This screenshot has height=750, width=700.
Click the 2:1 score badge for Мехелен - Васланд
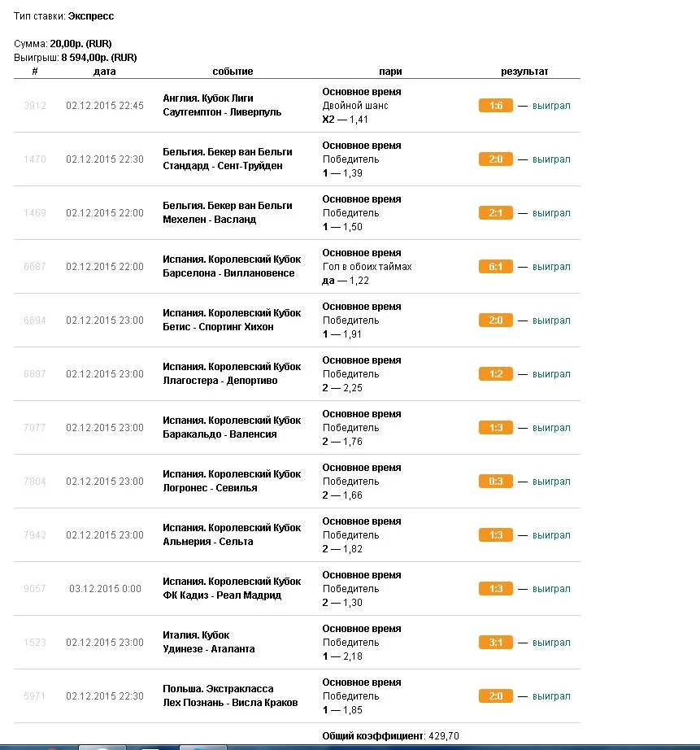pos(496,213)
